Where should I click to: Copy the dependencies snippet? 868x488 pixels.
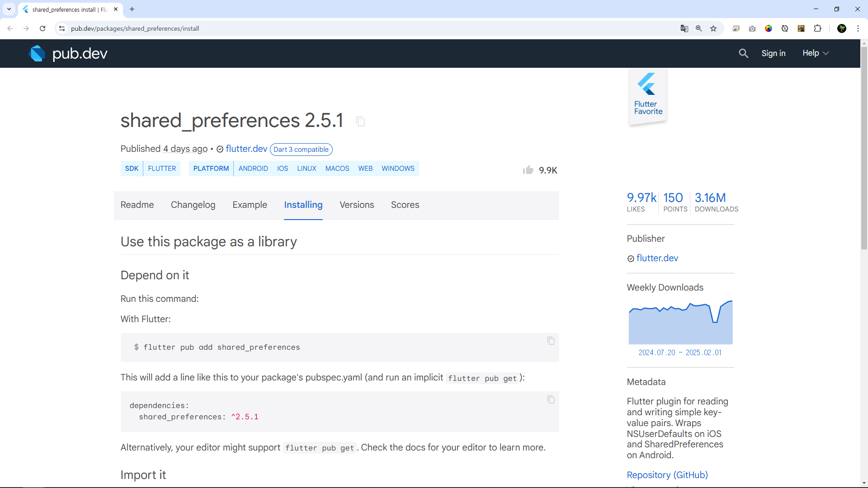click(x=551, y=399)
